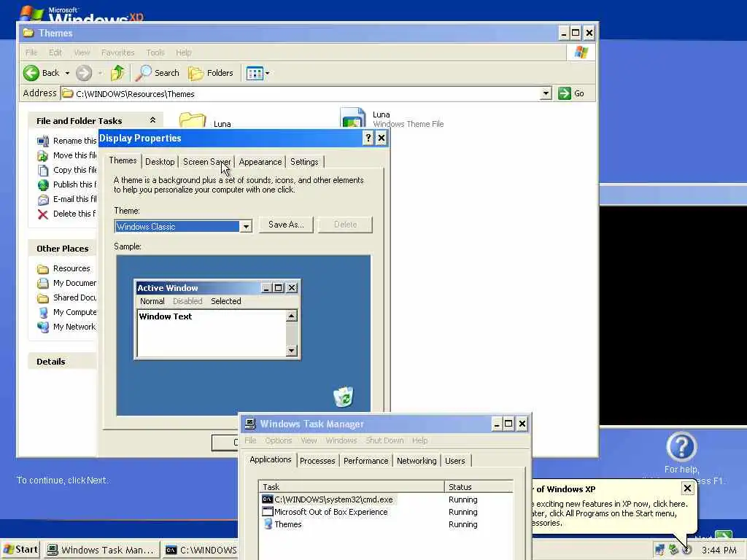Click the sample window scroll up arrow

click(x=292, y=316)
